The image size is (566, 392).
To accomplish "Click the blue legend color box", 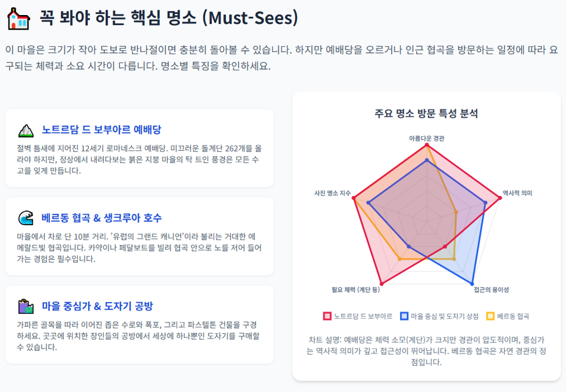I will tap(404, 316).
